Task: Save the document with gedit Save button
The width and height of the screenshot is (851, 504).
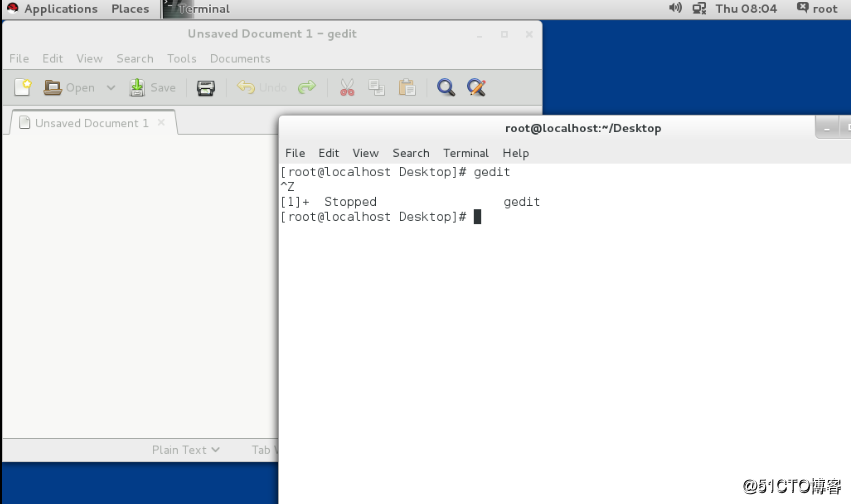Action: pos(153,87)
